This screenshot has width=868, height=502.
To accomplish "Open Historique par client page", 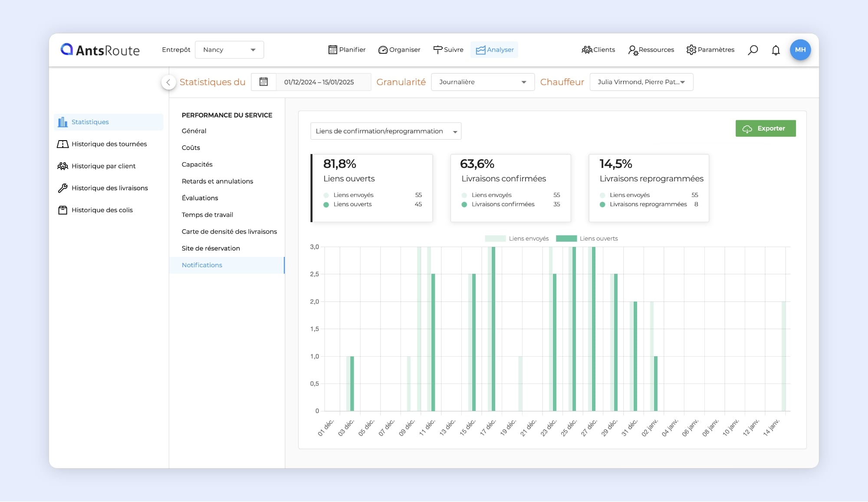I will 103,166.
